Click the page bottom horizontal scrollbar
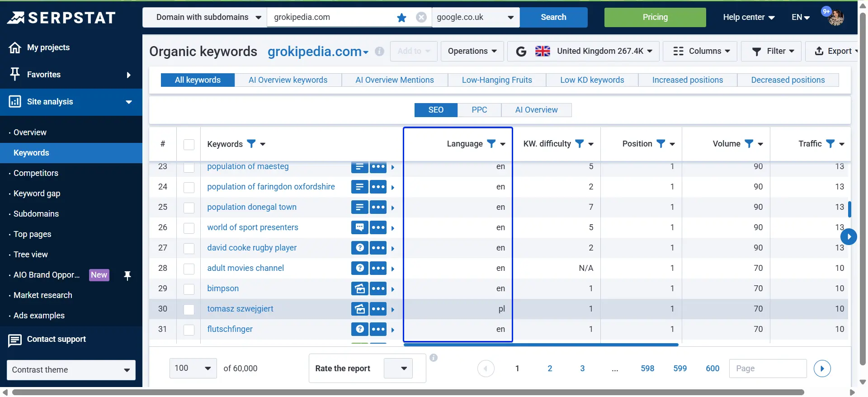Image resolution: width=868 pixels, height=397 pixels. 408,392
